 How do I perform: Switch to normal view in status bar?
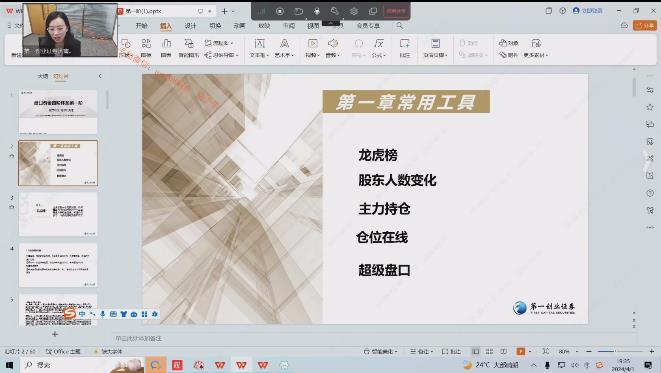tap(476, 351)
